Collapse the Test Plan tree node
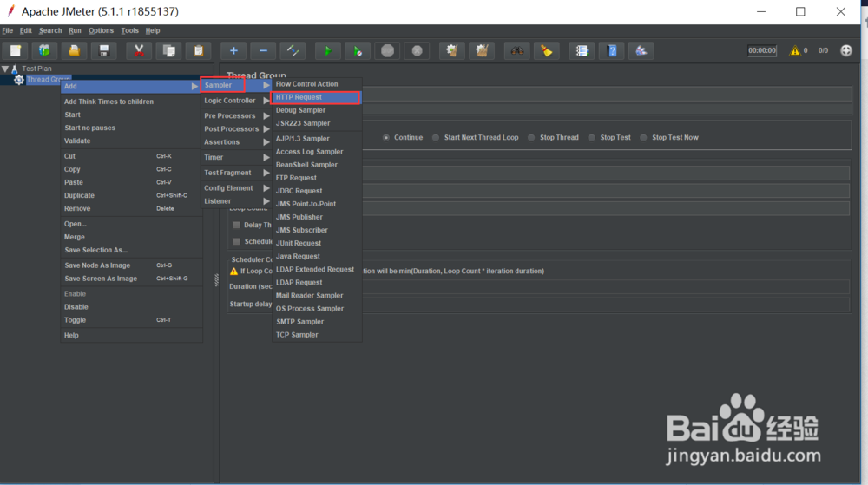The image size is (868, 485). click(5, 69)
